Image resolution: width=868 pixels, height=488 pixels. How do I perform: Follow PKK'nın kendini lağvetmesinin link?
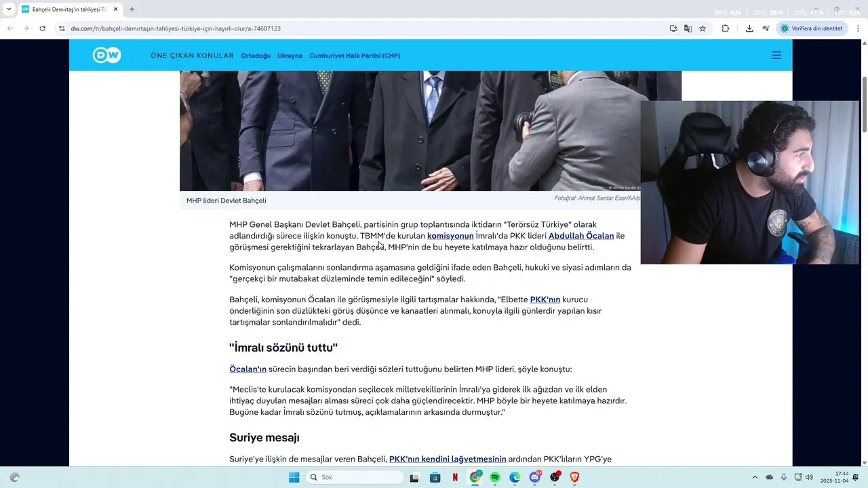[x=448, y=460]
